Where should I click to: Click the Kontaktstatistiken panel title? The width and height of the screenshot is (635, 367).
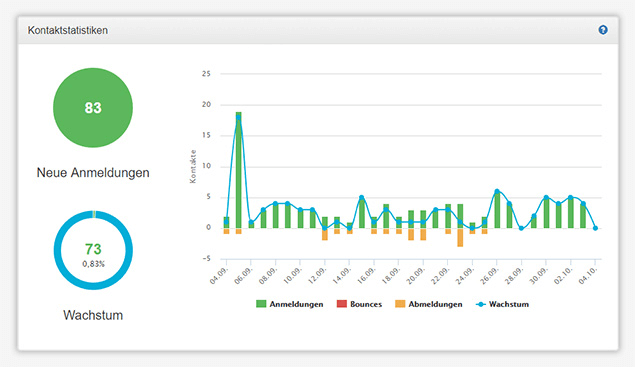tap(68, 30)
